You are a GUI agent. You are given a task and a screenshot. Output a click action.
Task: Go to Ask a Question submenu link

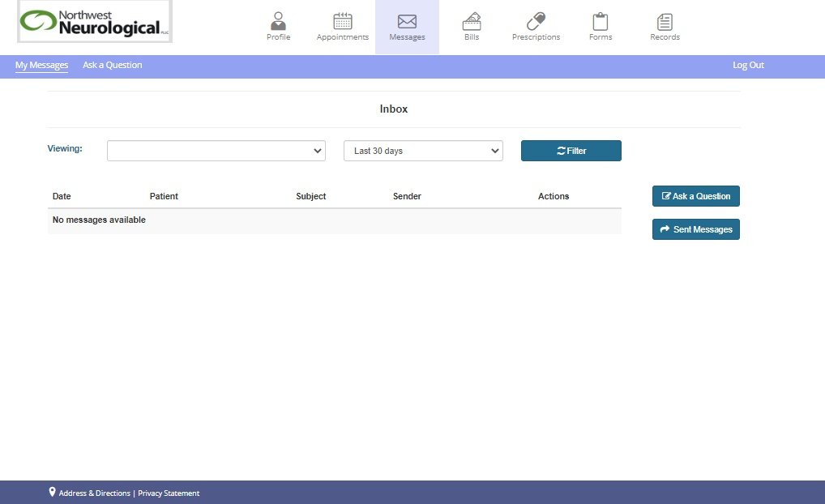(x=112, y=65)
